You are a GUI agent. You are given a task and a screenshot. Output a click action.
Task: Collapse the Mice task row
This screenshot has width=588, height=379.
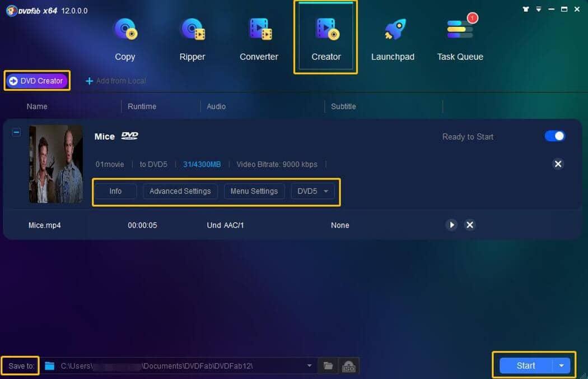16,132
